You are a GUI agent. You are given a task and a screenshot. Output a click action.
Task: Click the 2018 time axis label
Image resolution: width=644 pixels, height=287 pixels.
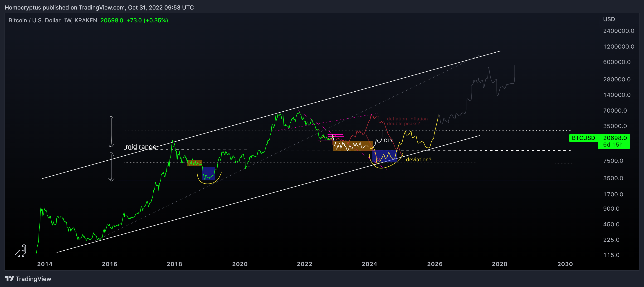pos(175,264)
